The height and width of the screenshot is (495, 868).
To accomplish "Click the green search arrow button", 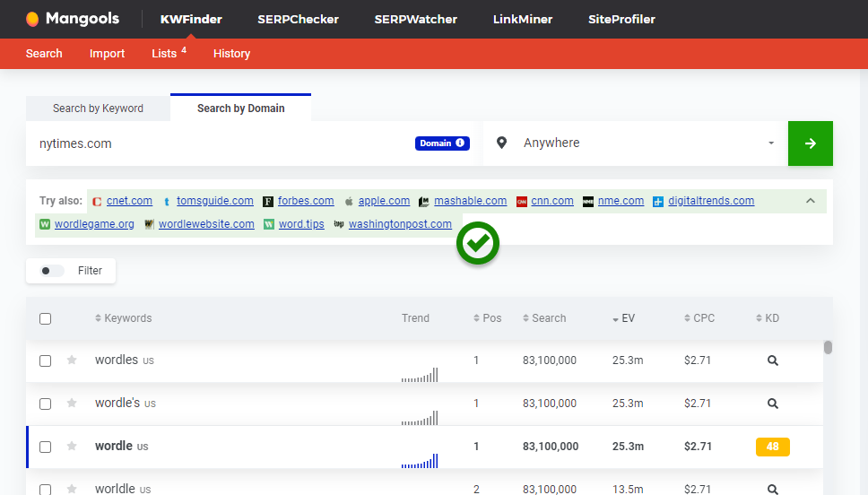I will point(810,143).
